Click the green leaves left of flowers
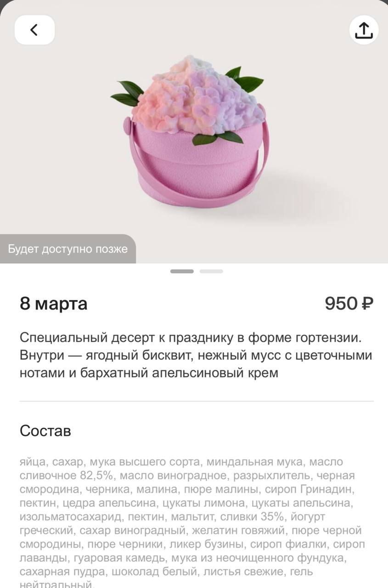Screen dimensions: 388x588 [127, 93]
